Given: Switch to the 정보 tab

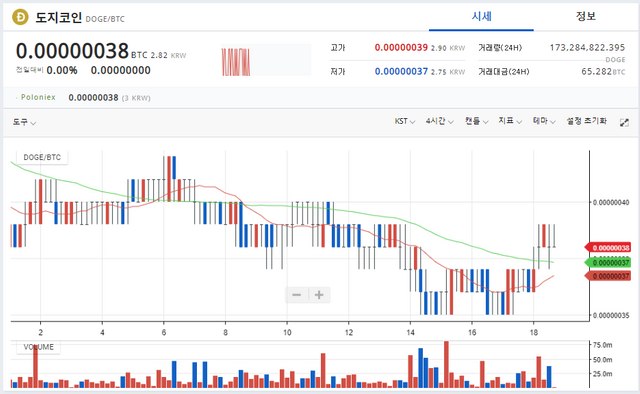Looking at the screenshot, I should click(585, 17).
